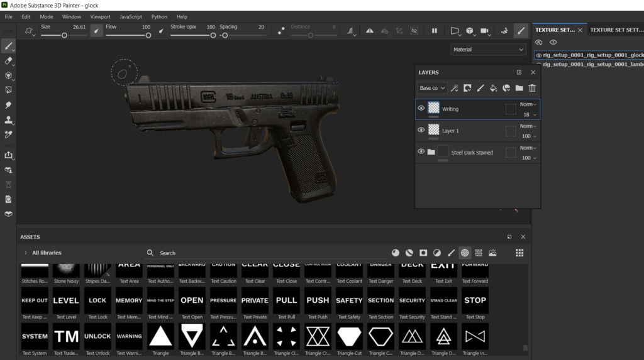
Task: Toggle size pen pressure button
Action: (x=96, y=31)
